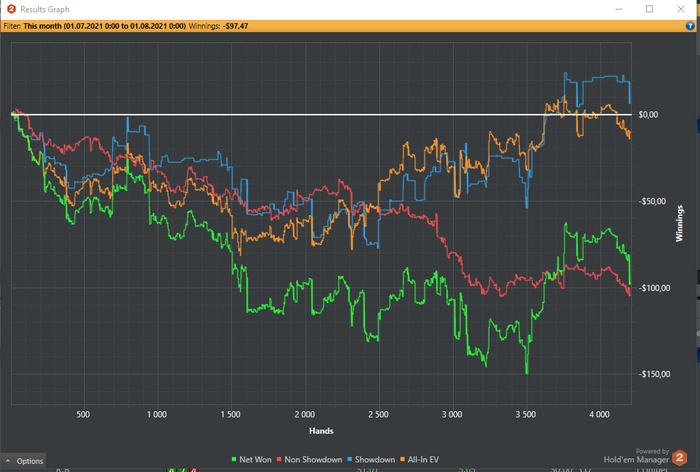Click the -$50,00 axis label
This screenshot has width=700, height=472.
tap(652, 201)
